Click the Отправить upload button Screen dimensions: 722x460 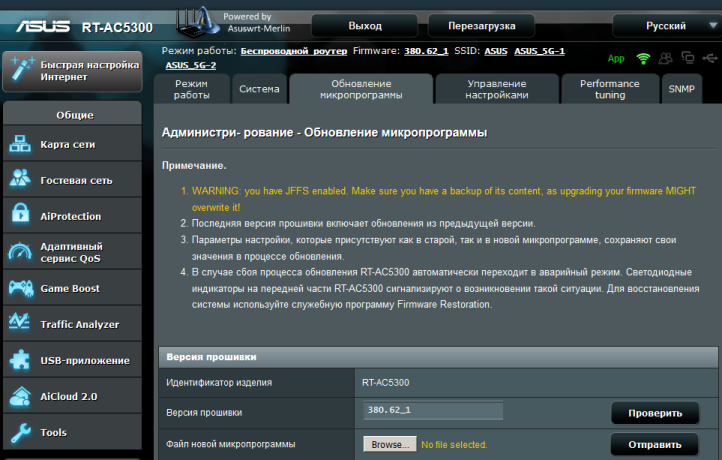(x=655, y=444)
